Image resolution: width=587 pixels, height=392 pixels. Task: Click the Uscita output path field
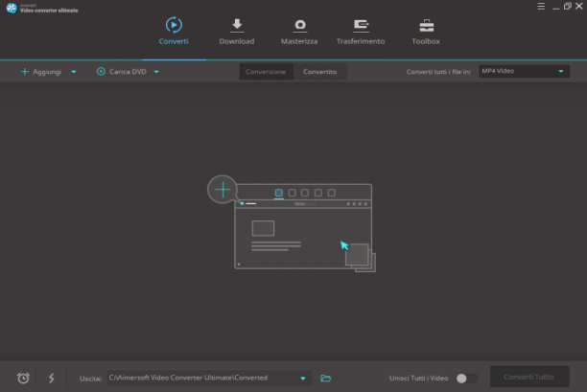209,379
